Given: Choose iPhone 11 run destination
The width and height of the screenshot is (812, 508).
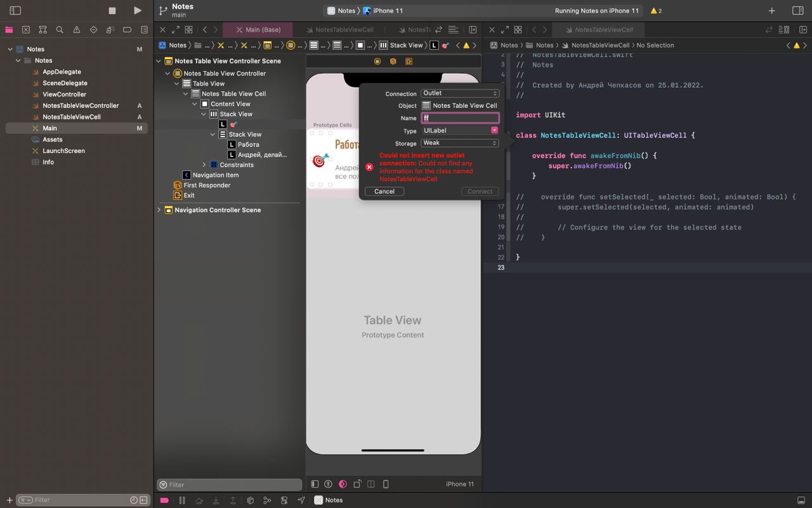Looking at the screenshot, I should click(x=383, y=11).
